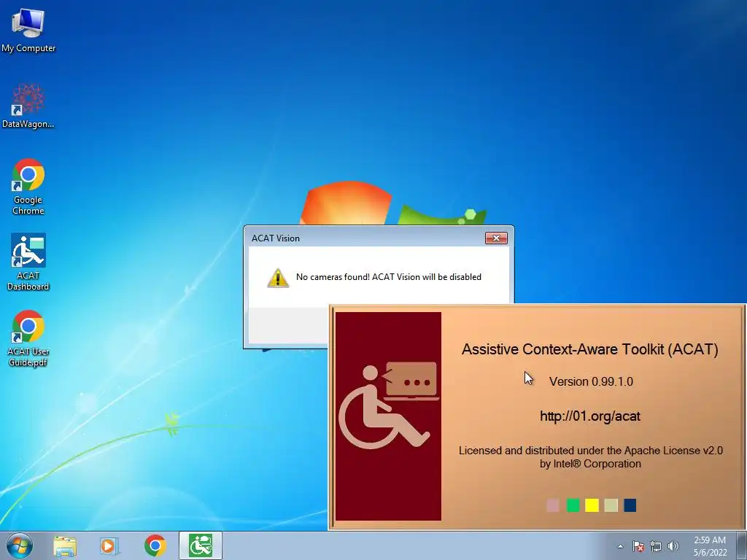Select the DataWagon desktop shortcut

(x=28, y=106)
